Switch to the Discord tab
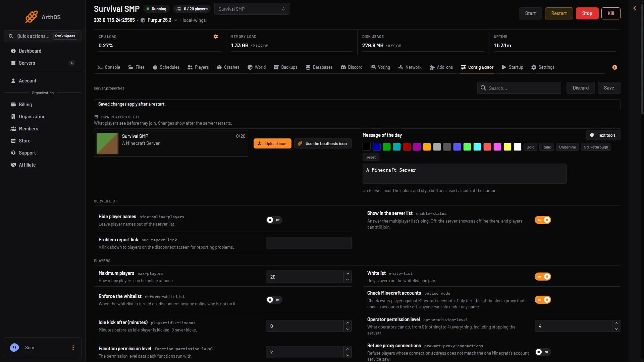This screenshot has width=644, height=362. (x=352, y=67)
